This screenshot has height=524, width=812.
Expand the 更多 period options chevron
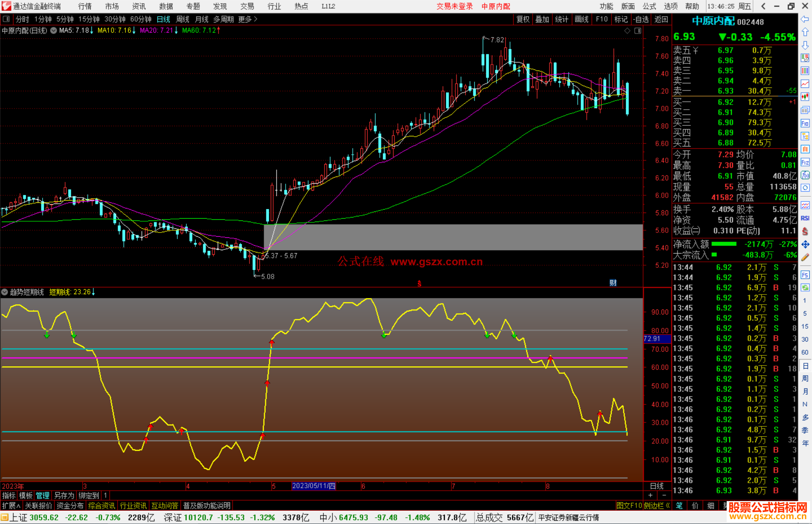pyautogui.click(x=256, y=19)
